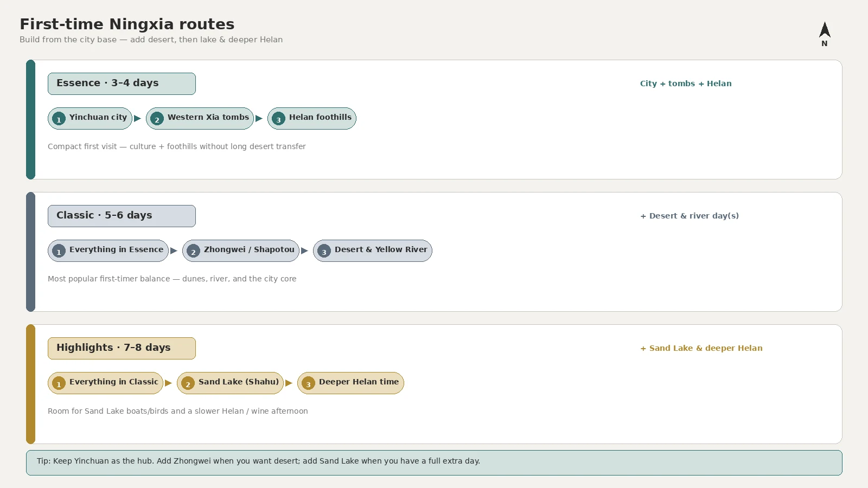Click the 'Most popular first-timer balance' description
The image size is (868, 488).
172,279
